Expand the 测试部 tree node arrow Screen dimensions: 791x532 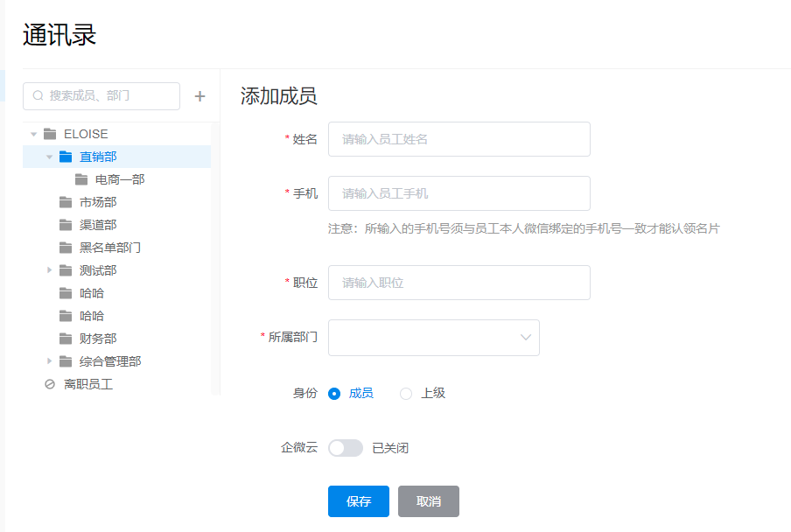tap(50, 270)
